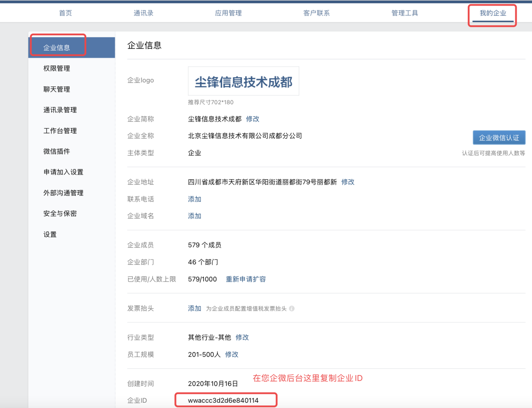Go to the 客户联系 tab
Screen dimensions: 532x408
coord(316,13)
